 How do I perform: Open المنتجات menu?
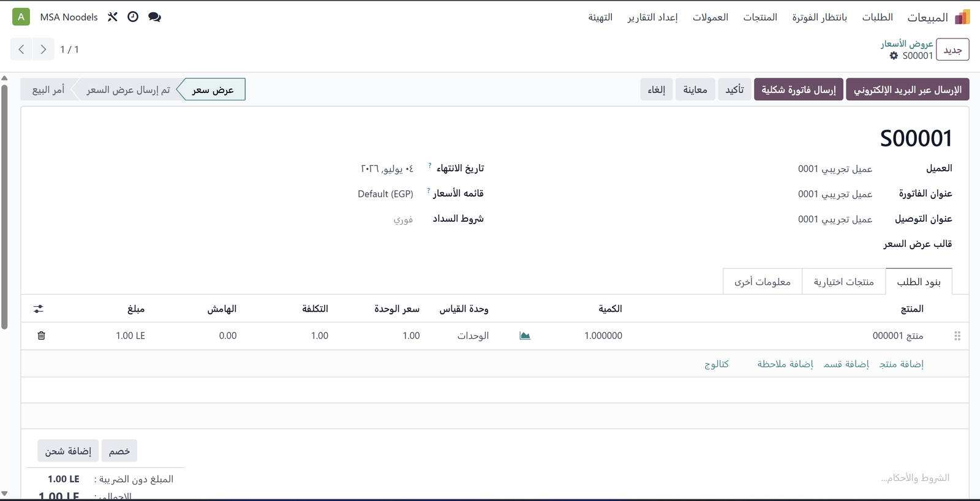760,17
